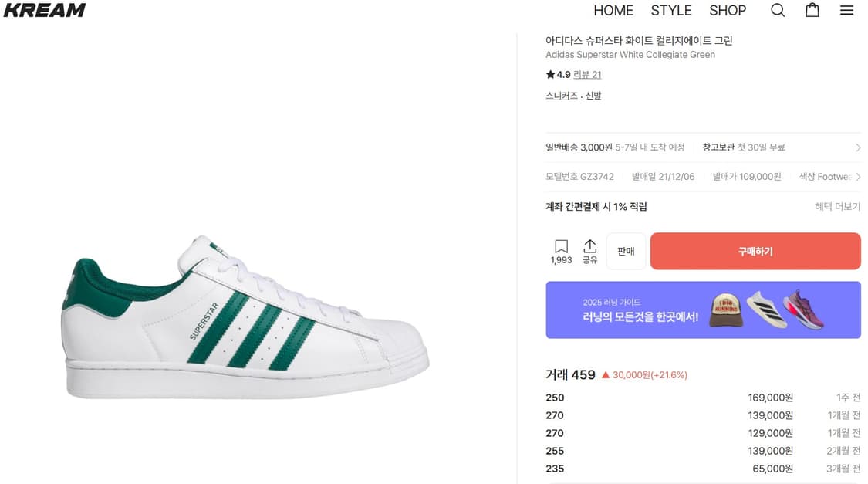Select the size 250 transaction row

click(703, 398)
